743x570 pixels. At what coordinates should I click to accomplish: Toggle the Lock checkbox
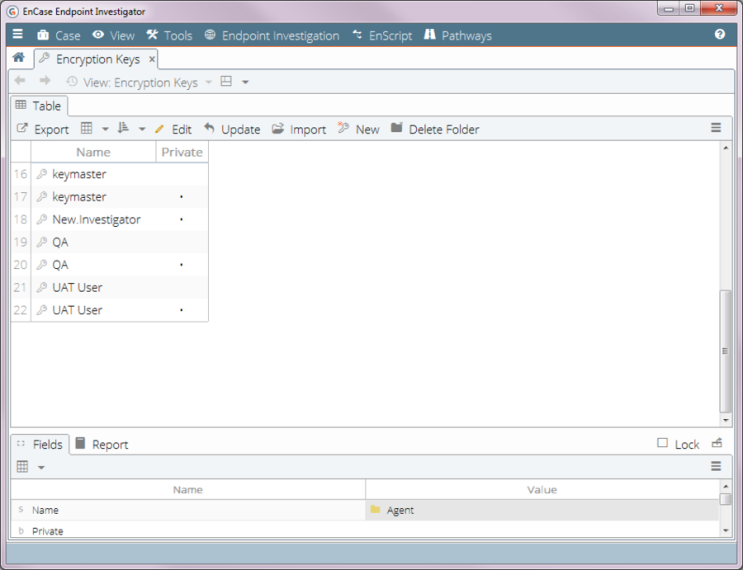click(x=663, y=443)
